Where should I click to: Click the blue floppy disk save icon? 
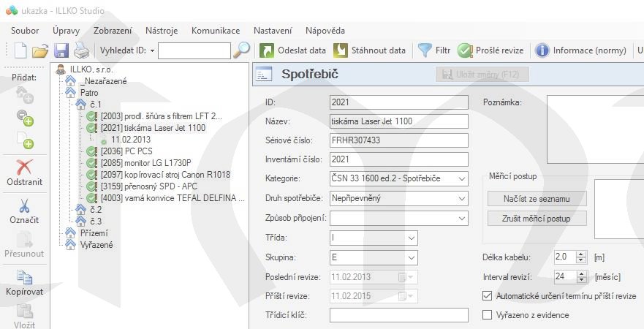click(x=61, y=50)
